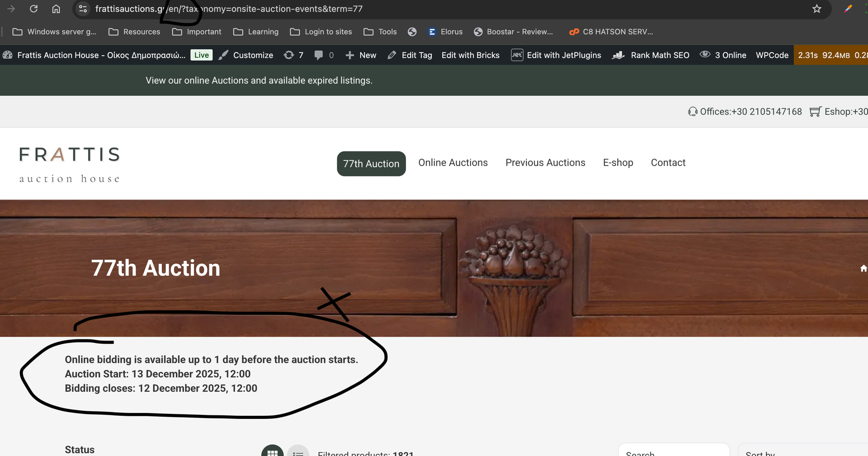Open the Learning bookmarks folder

[256, 32]
